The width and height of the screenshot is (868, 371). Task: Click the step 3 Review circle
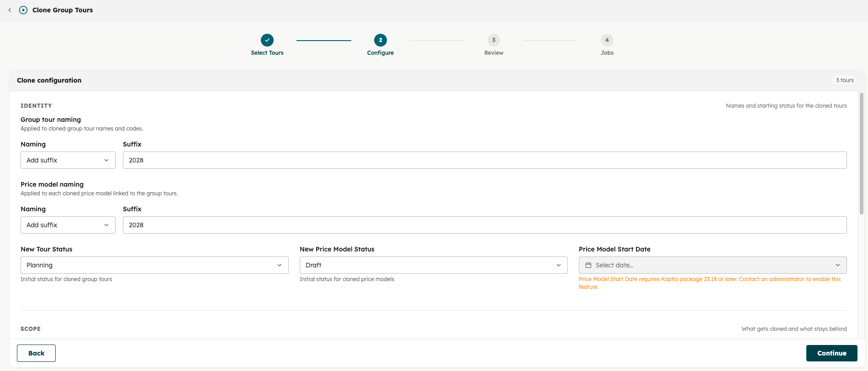click(x=494, y=40)
